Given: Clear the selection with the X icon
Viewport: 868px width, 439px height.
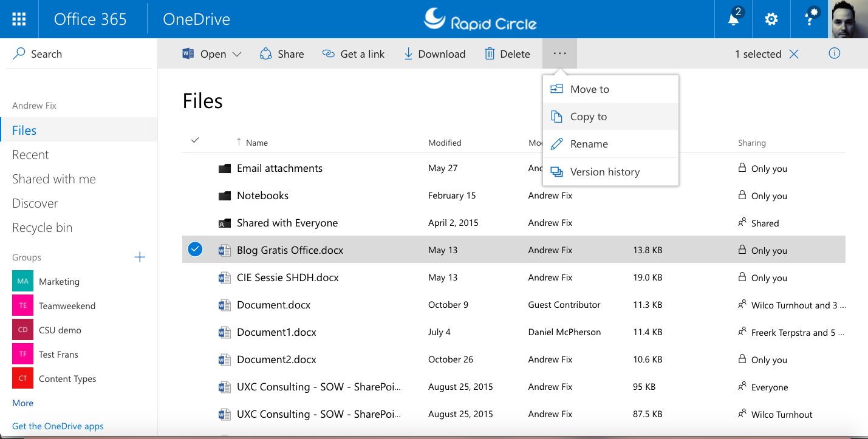Looking at the screenshot, I should [x=794, y=54].
